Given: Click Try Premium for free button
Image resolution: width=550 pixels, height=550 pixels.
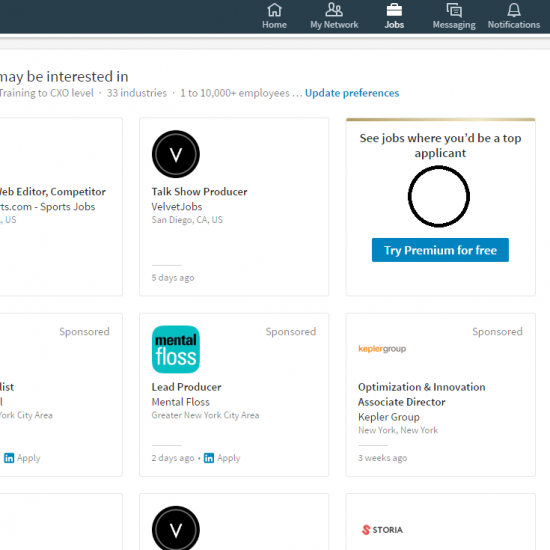Looking at the screenshot, I should pyautogui.click(x=440, y=250).
